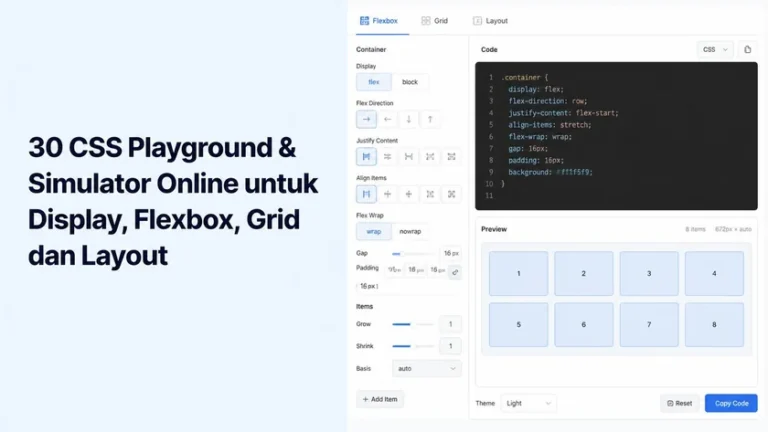Click the 'flex-wrap: wrap;' code line
768x432 pixels.
point(540,137)
